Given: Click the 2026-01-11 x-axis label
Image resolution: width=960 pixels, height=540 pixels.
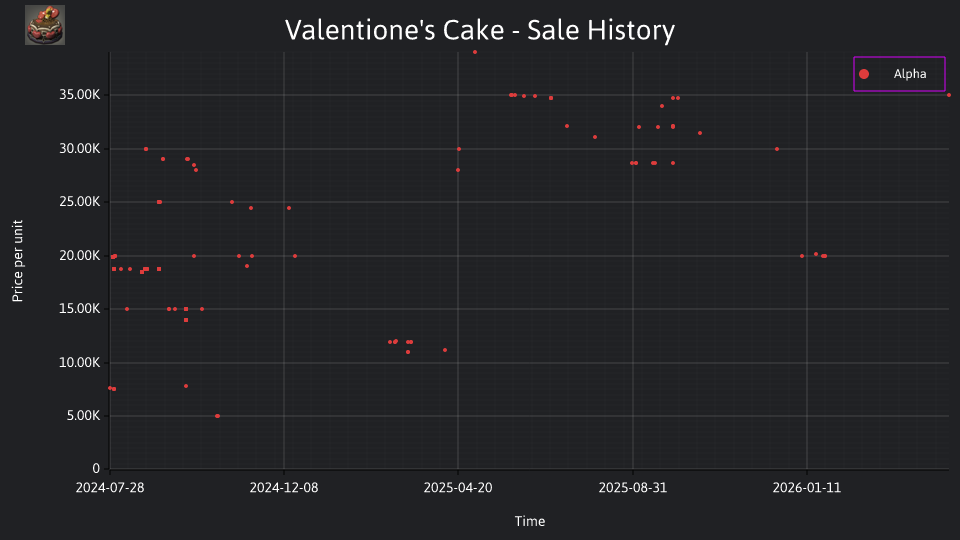Looking at the screenshot, I should coord(807,488).
